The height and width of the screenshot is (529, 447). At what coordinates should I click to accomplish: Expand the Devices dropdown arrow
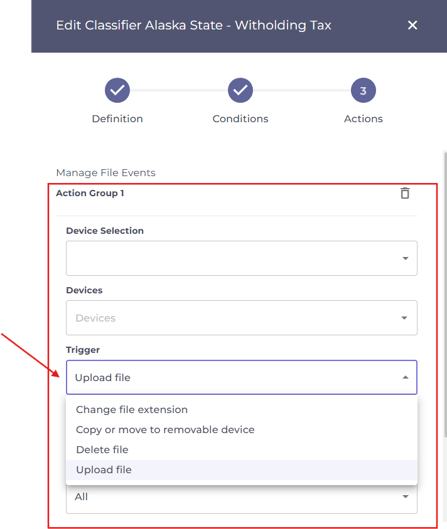click(404, 318)
